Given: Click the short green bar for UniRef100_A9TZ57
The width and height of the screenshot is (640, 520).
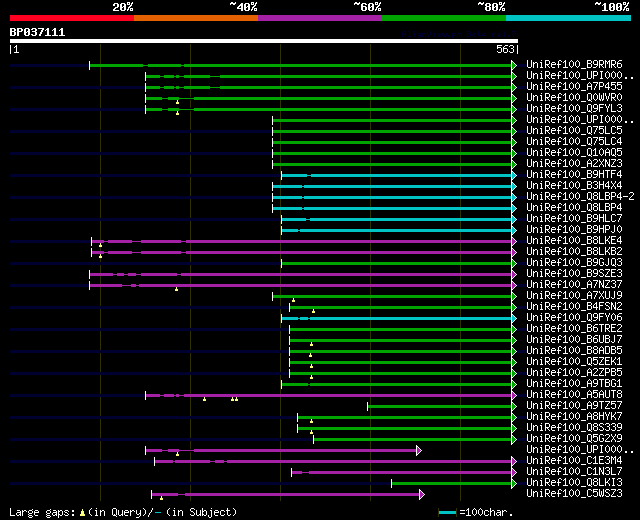Looking at the screenshot, I should [x=440, y=406].
